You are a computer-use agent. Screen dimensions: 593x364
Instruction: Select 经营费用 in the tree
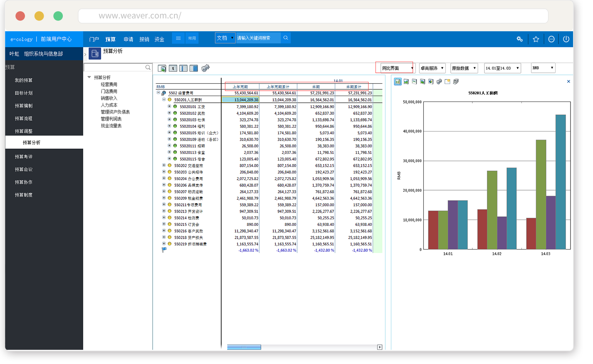(x=109, y=84)
